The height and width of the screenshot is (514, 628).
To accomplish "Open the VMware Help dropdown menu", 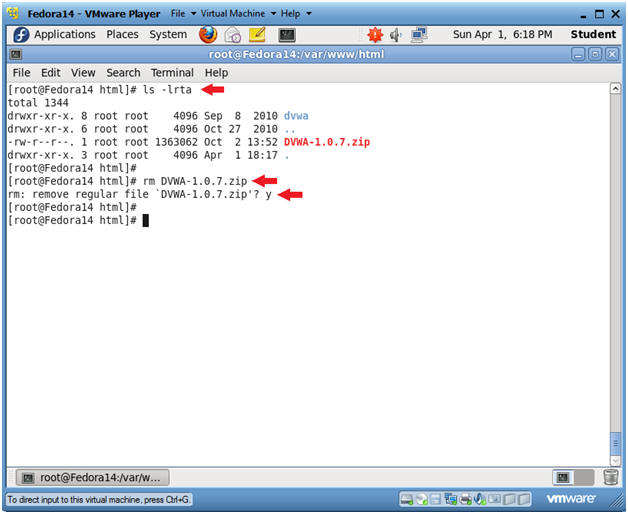I will (296, 14).
